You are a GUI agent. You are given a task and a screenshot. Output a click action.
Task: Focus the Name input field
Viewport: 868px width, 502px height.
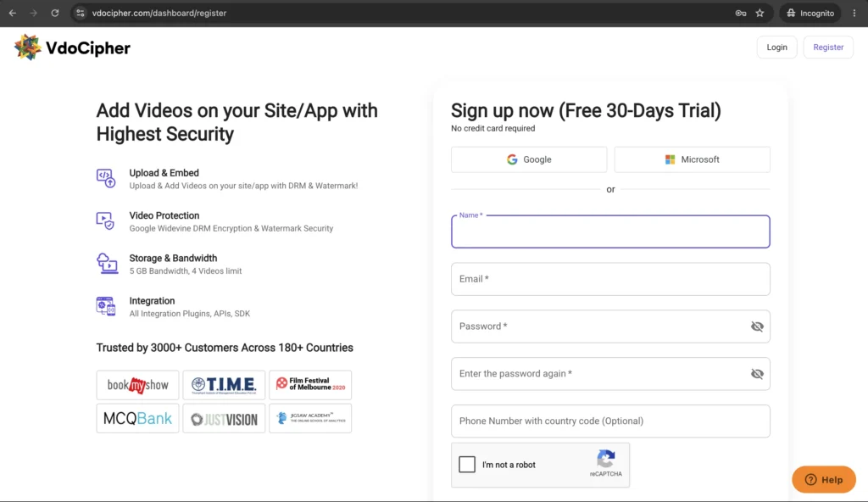[x=610, y=231]
